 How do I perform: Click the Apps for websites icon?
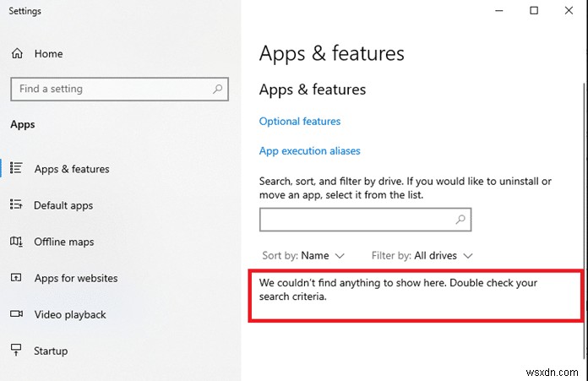pos(16,278)
